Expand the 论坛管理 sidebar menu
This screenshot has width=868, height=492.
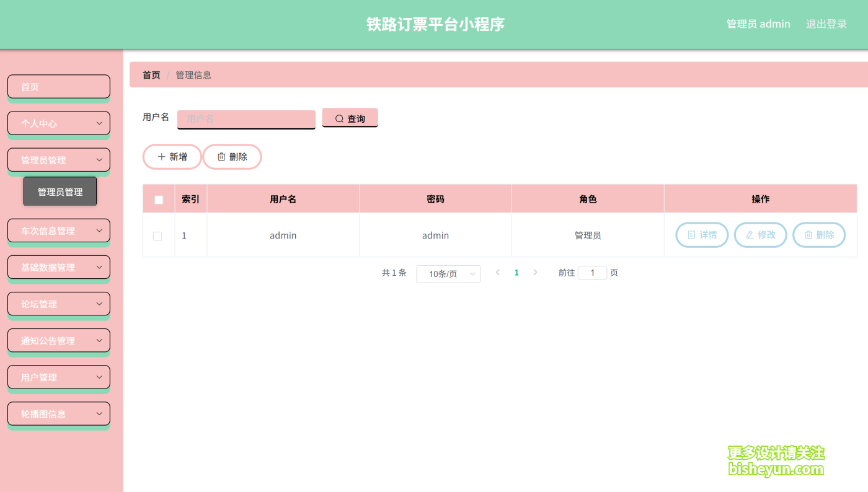[58, 304]
